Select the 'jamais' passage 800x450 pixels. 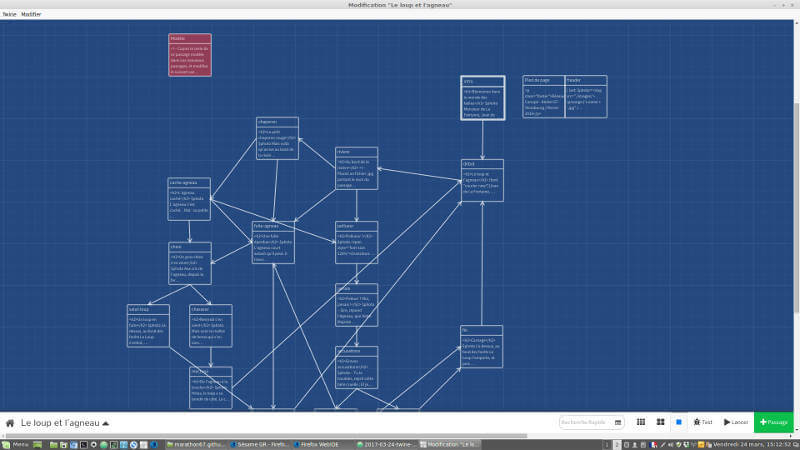(x=357, y=305)
